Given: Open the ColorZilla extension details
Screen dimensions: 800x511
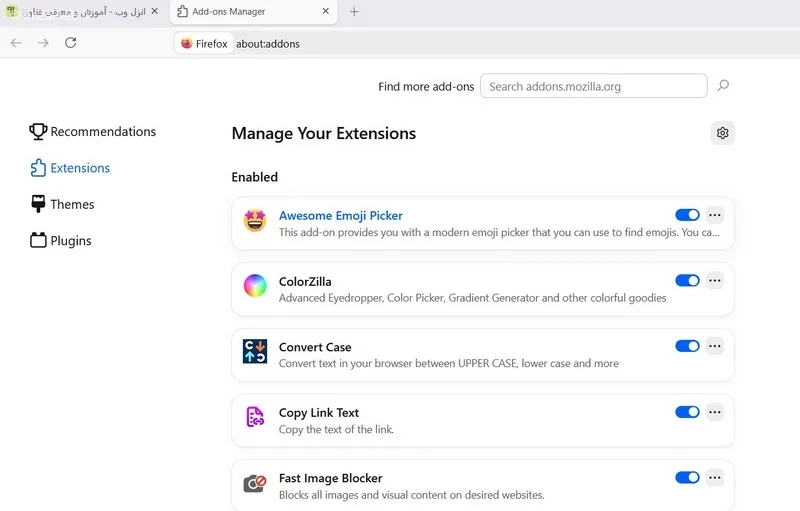Looking at the screenshot, I should point(305,282).
